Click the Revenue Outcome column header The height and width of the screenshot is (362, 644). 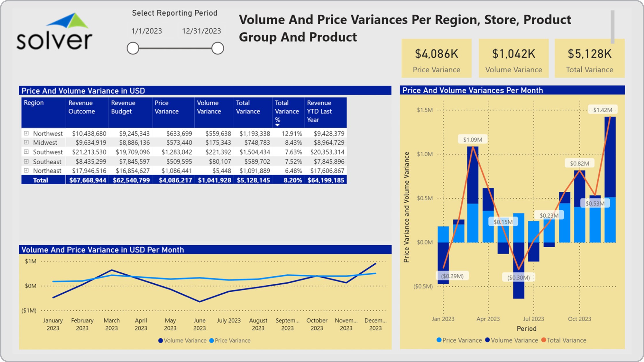pyautogui.click(x=82, y=107)
